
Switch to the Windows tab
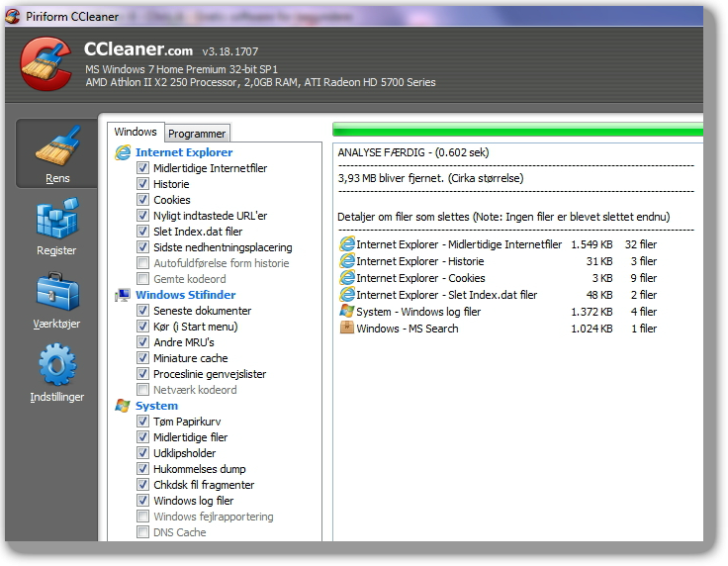[x=136, y=132]
